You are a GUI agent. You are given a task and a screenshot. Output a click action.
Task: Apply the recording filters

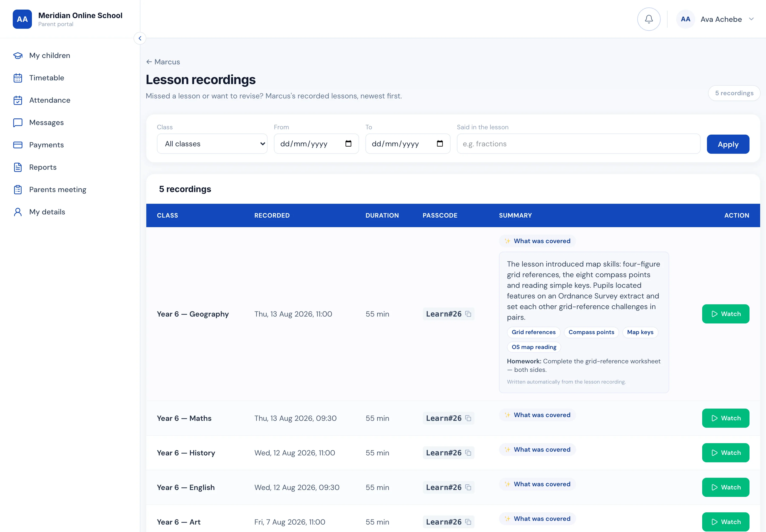coord(728,144)
